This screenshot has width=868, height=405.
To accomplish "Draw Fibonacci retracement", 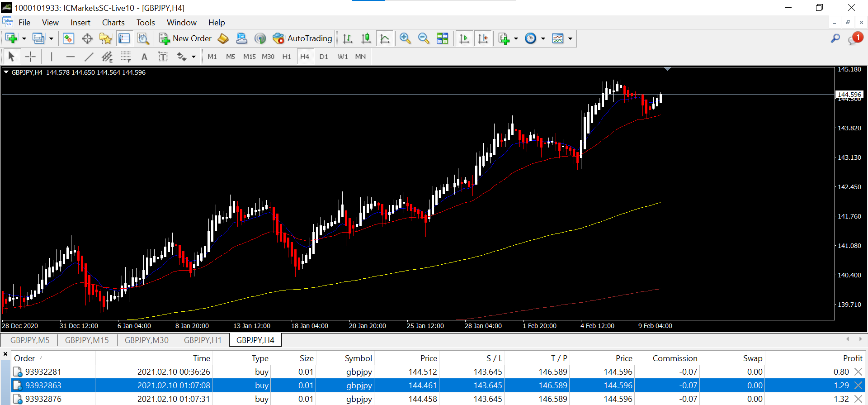I will (126, 57).
